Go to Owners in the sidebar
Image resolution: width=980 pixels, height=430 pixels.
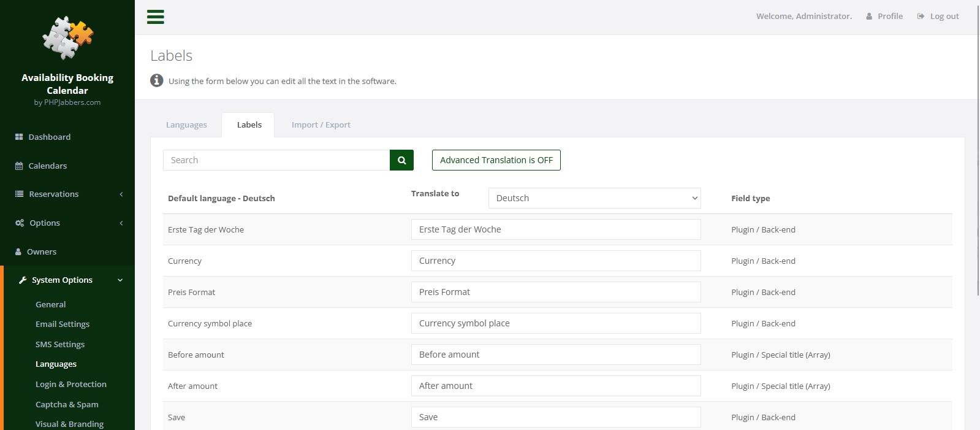(41, 251)
